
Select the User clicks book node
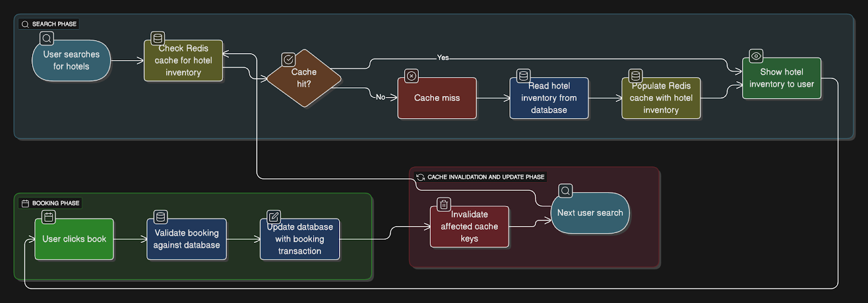pyautogui.click(x=74, y=239)
